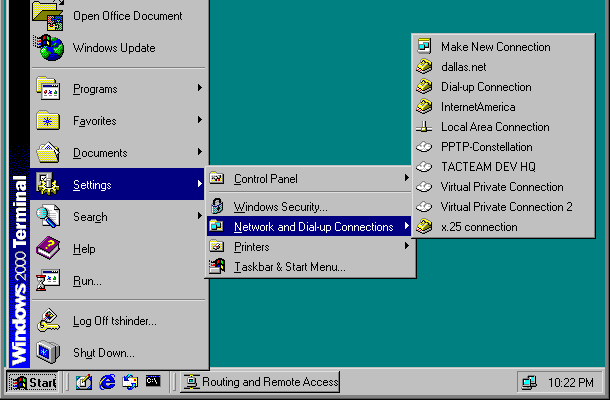Click the Open Office Document icon
This screenshot has height=400, width=610.
tap(48, 16)
